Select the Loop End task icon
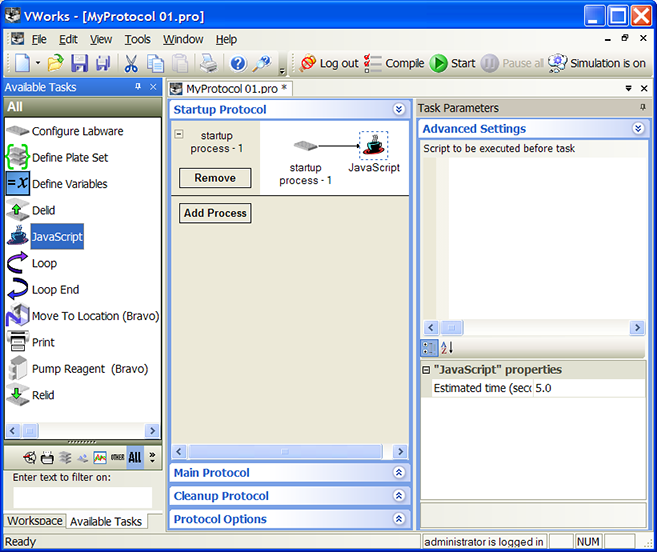This screenshot has width=657, height=552. [17, 290]
